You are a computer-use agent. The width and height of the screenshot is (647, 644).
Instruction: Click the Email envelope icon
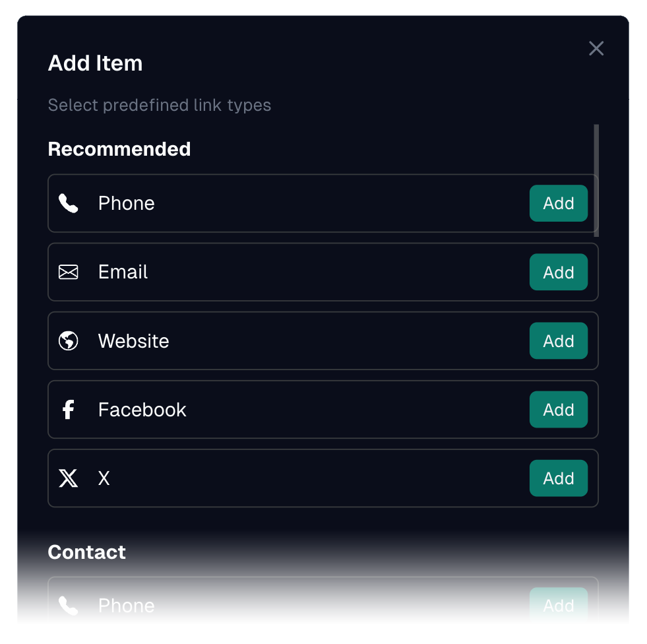[x=69, y=272]
